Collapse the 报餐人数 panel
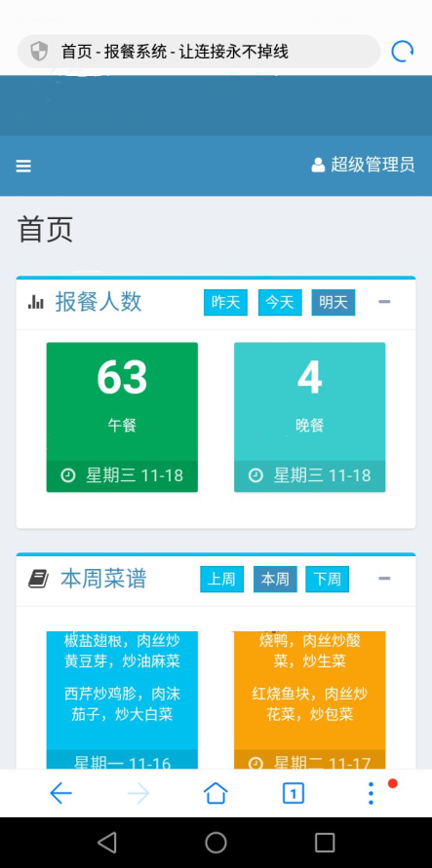The image size is (432, 868). click(384, 302)
